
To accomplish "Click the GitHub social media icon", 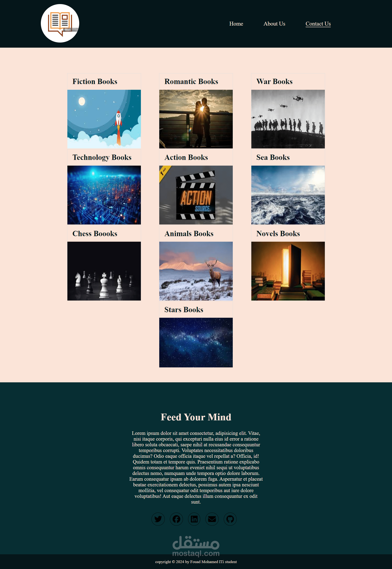I will click(x=231, y=519).
